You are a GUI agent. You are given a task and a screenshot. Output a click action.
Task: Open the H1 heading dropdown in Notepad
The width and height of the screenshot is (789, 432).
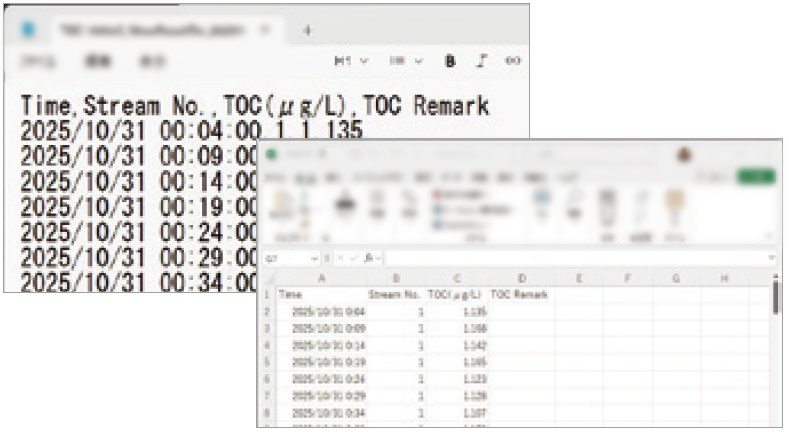click(351, 61)
